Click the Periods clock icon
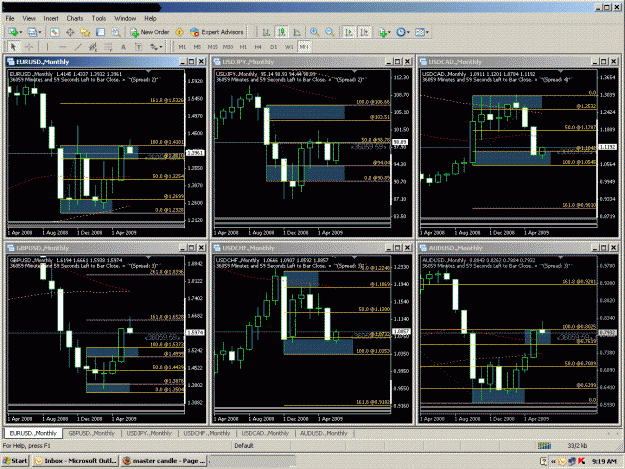The height and width of the screenshot is (469, 625). (x=403, y=32)
